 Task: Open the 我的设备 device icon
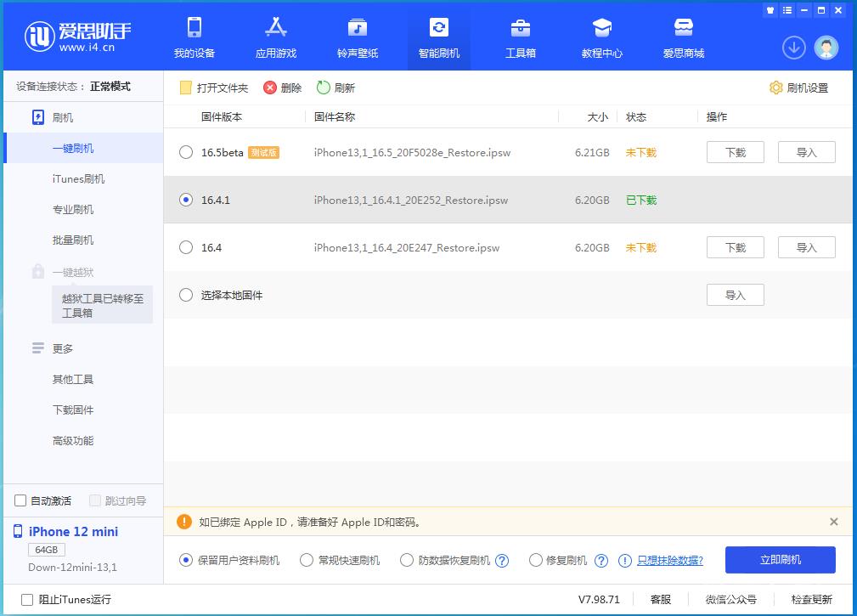[x=195, y=28]
